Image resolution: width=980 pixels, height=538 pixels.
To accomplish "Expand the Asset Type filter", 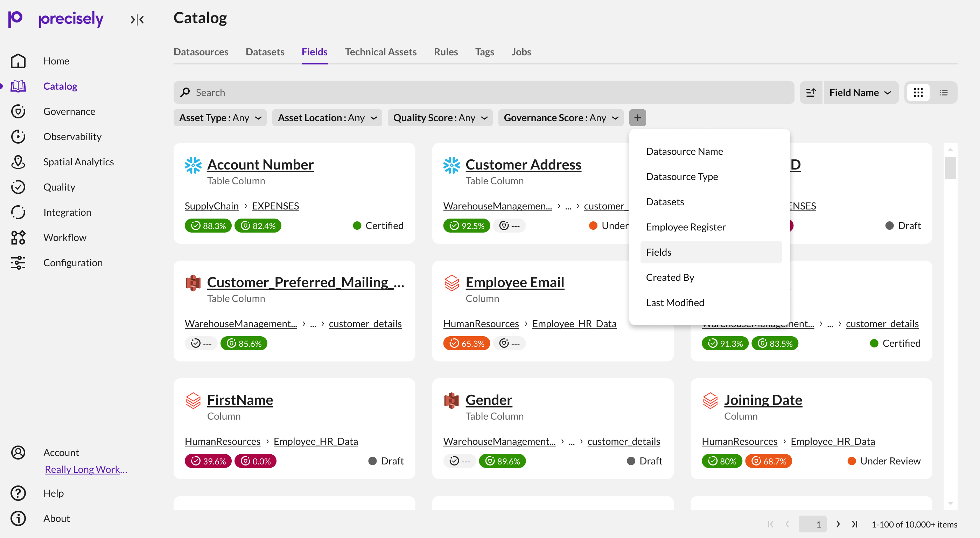I will 220,118.
